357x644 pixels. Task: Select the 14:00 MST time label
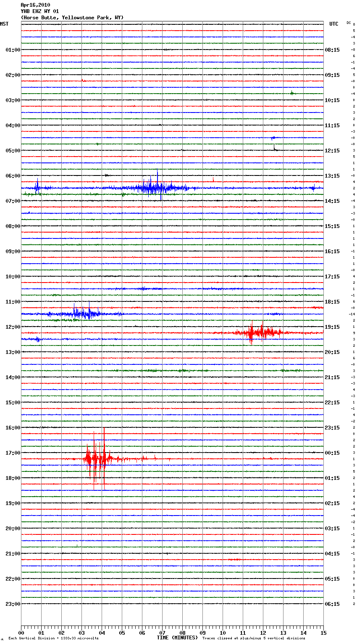(x=13, y=377)
